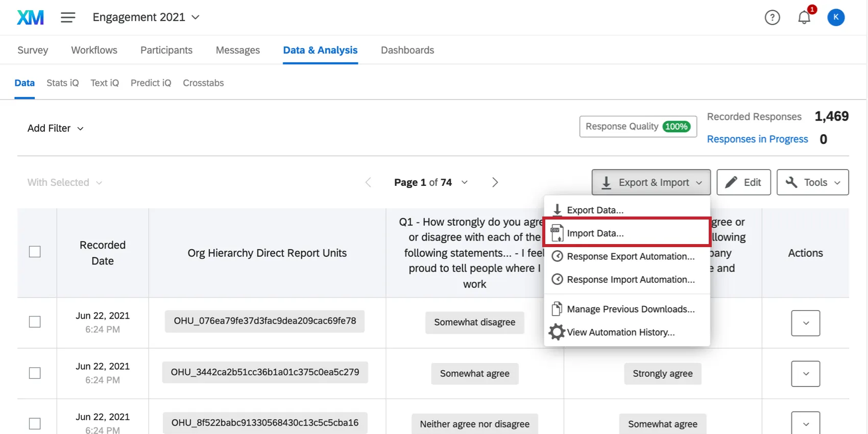Check the first Jun 22 response row
Image resolution: width=868 pixels, height=434 pixels.
tap(35, 322)
